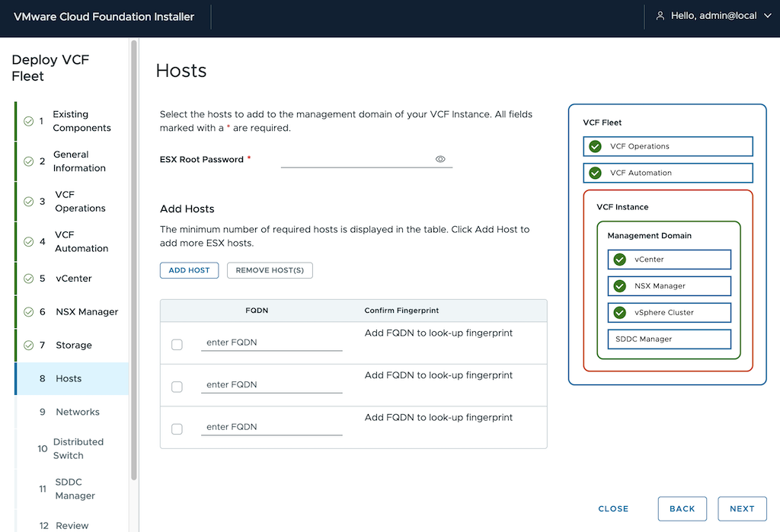Check the first host row checkbox
The width and height of the screenshot is (780, 532).
tap(177, 345)
